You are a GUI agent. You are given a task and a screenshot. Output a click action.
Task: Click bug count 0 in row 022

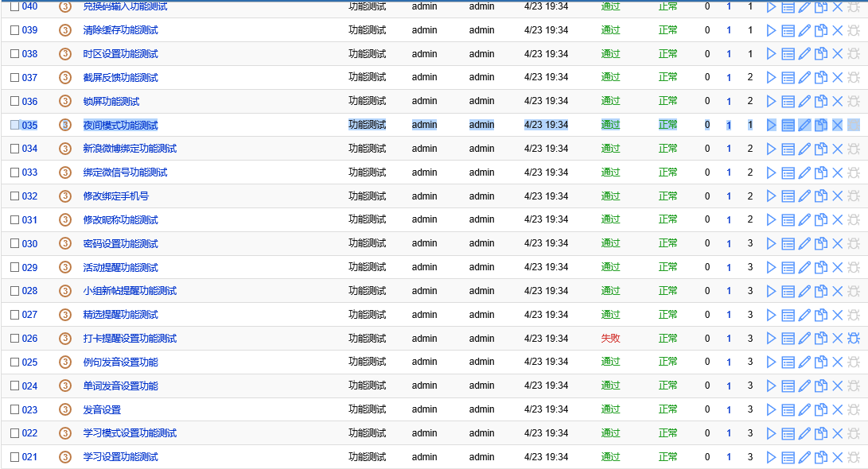[707, 433]
